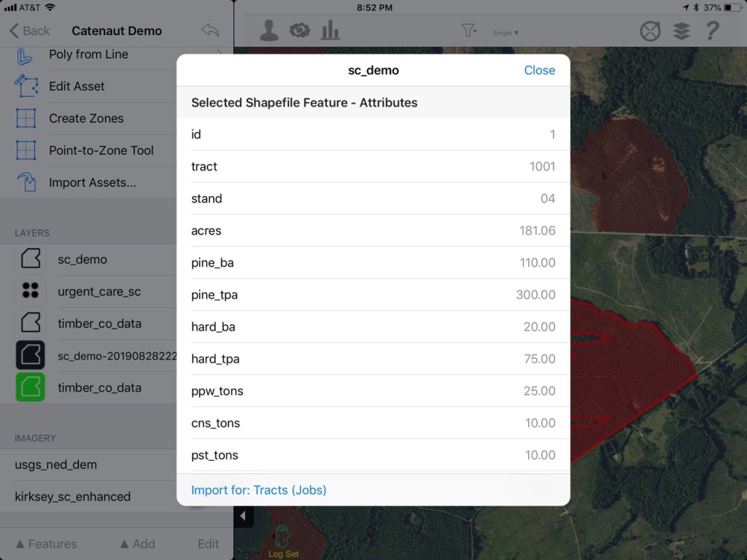This screenshot has width=747, height=560.
Task: Open the Features menu at bottom
Action: pos(46,544)
